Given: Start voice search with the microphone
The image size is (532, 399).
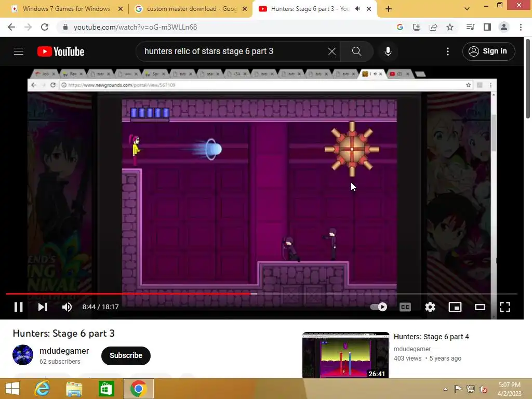Looking at the screenshot, I should pyautogui.click(x=388, y=51).
